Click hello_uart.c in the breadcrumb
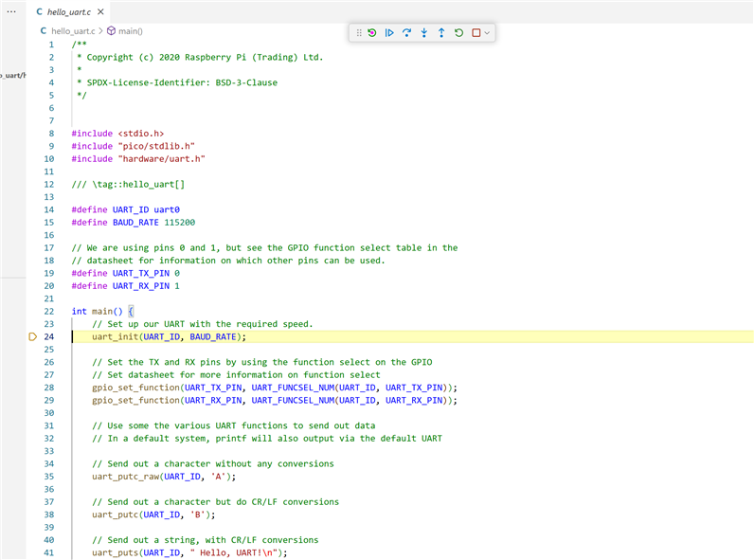 pos(73,30)
